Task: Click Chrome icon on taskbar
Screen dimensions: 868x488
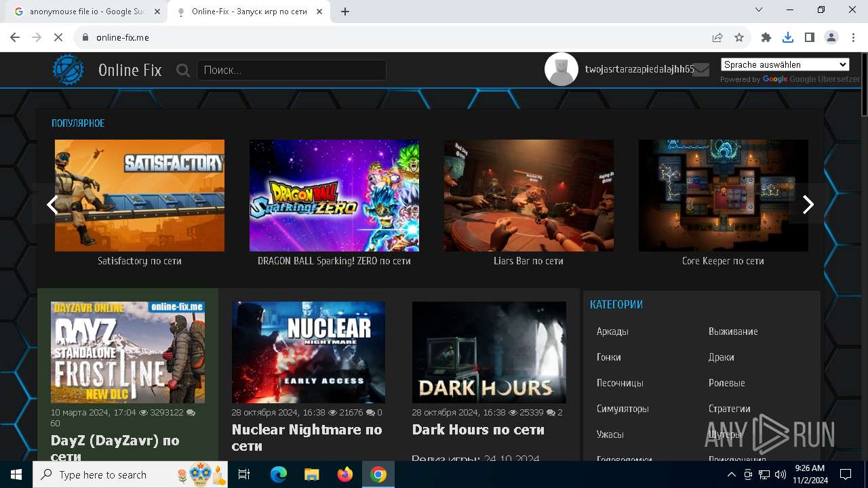Action: [378, 474]
